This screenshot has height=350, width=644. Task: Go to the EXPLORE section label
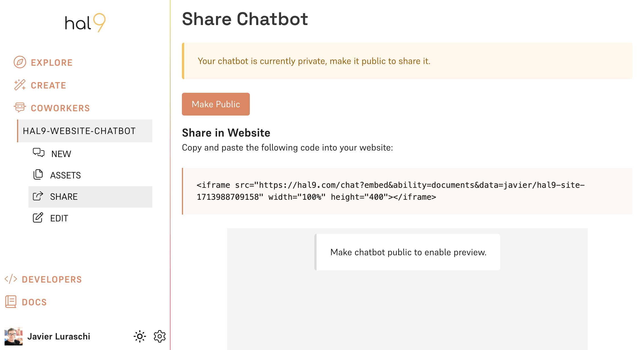coord(52,63)
